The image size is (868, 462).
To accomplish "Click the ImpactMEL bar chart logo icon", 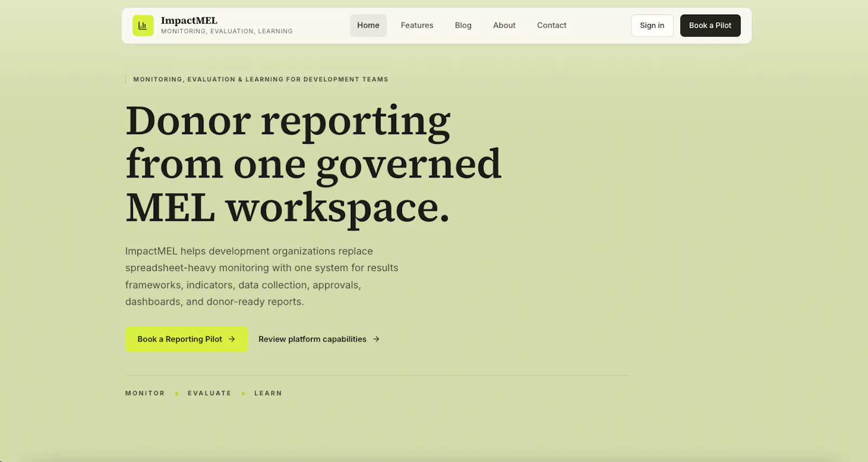I will [x=143, y=26].
